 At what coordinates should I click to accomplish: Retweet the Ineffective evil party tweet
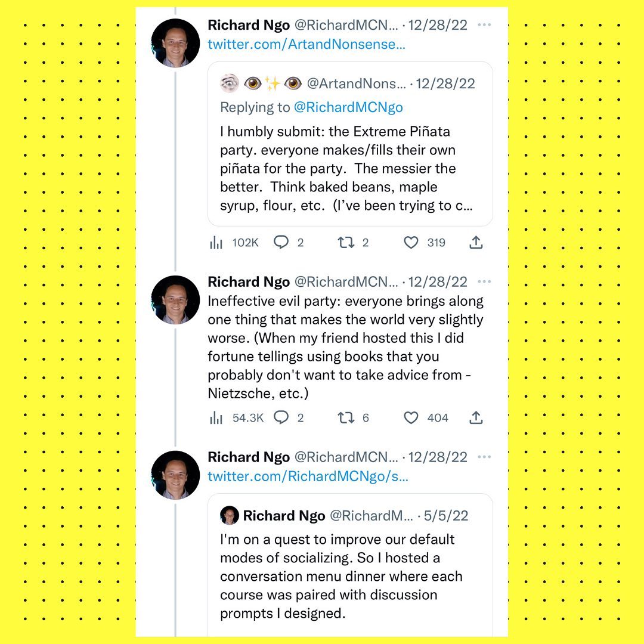(346, 418)
